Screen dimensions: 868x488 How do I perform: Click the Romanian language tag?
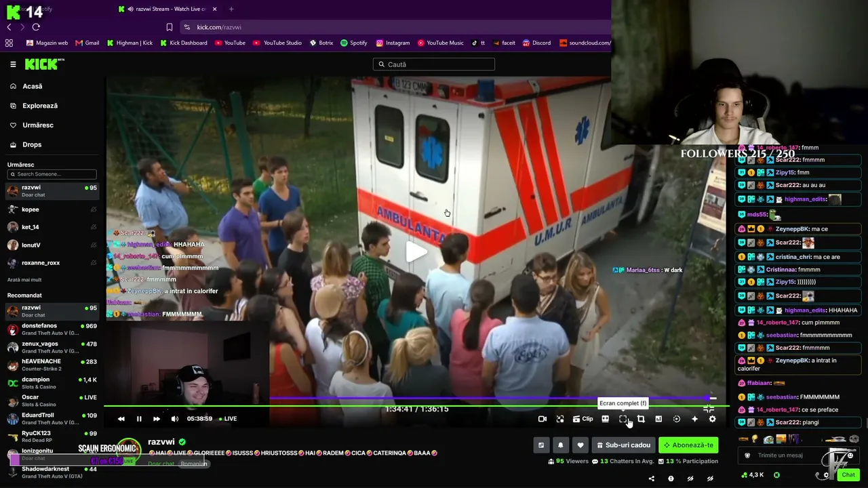(x=194, y=464)
